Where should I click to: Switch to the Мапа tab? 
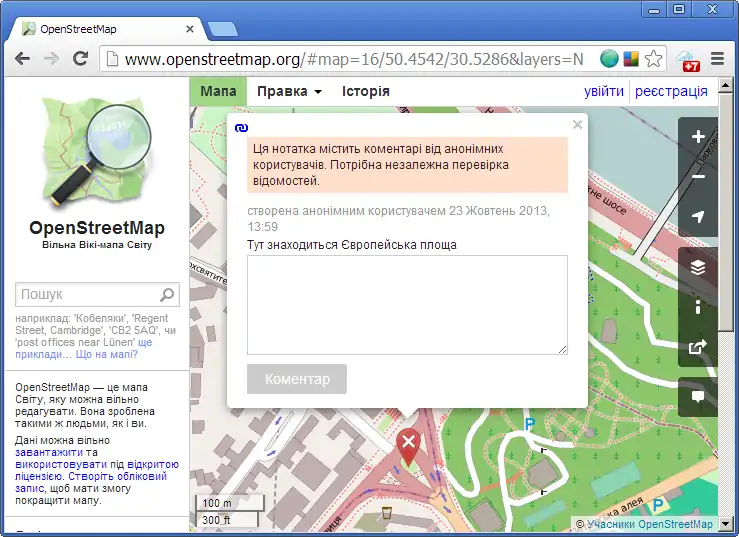[x=218, y=91]
